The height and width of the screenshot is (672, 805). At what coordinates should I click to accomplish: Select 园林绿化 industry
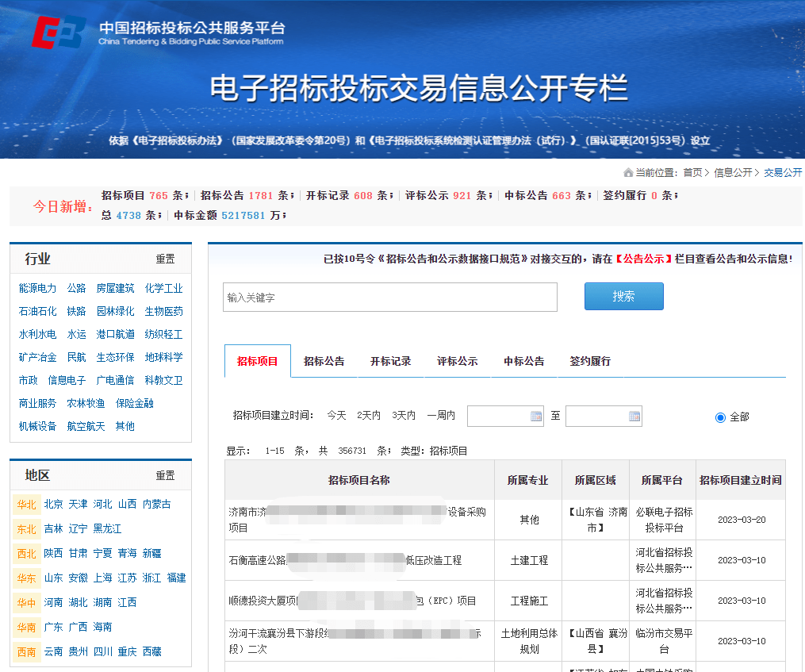point(116,311)
